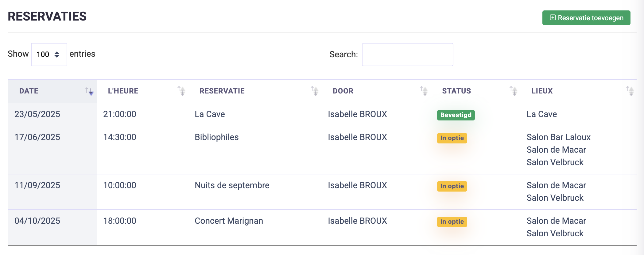This screenshot has width=644, height=255.
Task: Click L'HEURE column sort icon
Action: point(181,91)
